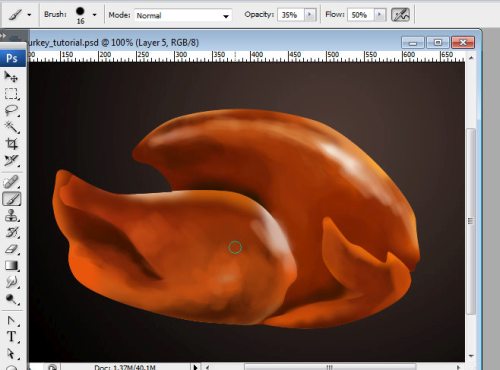Select the Gradient tool

point(11,266)
